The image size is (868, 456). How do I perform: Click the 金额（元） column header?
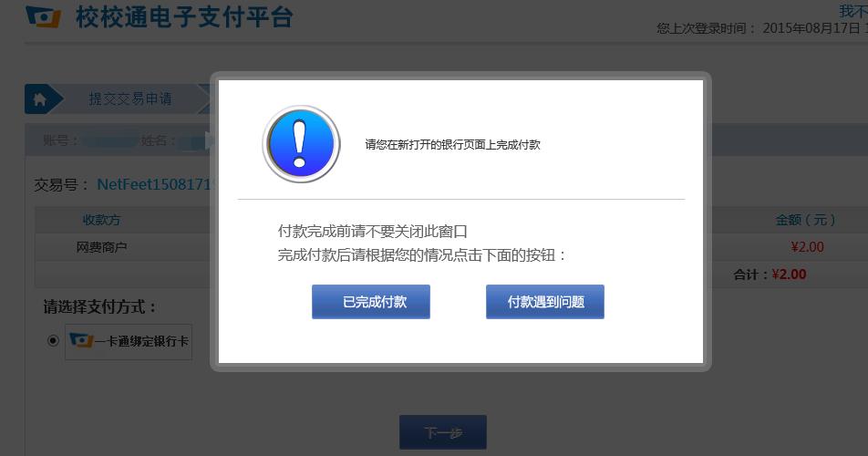[x=805, y=220]
